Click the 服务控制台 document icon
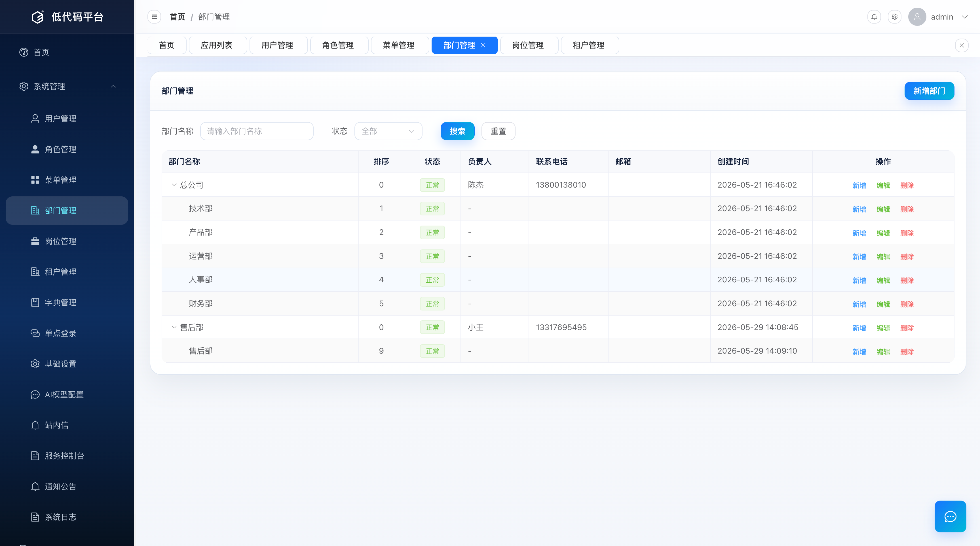 tap(35, 456)
